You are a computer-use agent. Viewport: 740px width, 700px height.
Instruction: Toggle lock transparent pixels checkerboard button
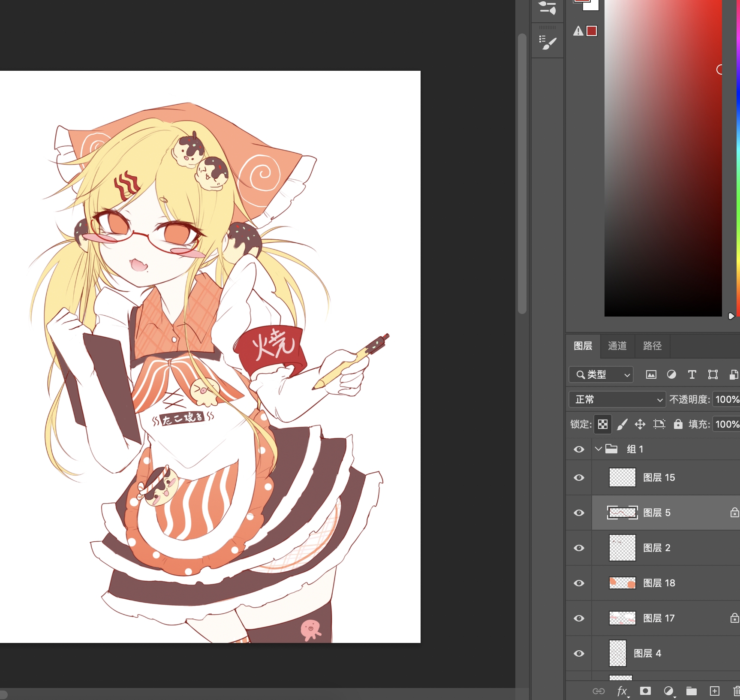(602, 424)
